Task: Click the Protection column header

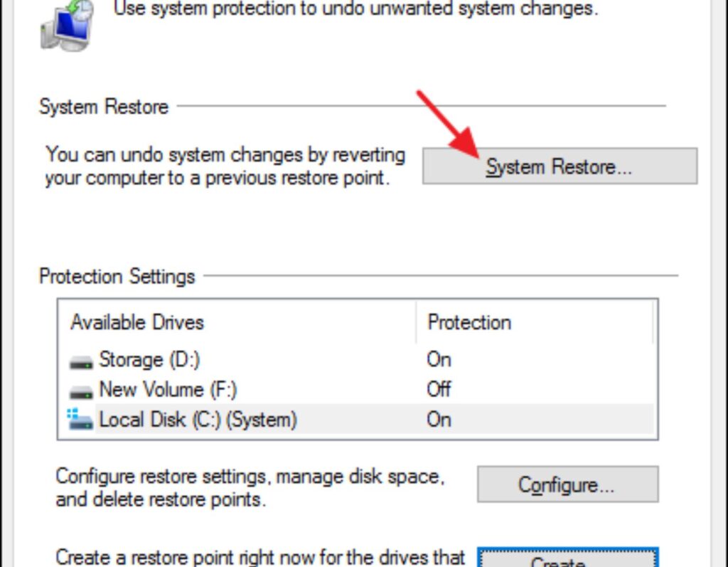Action: click(469, 322)
